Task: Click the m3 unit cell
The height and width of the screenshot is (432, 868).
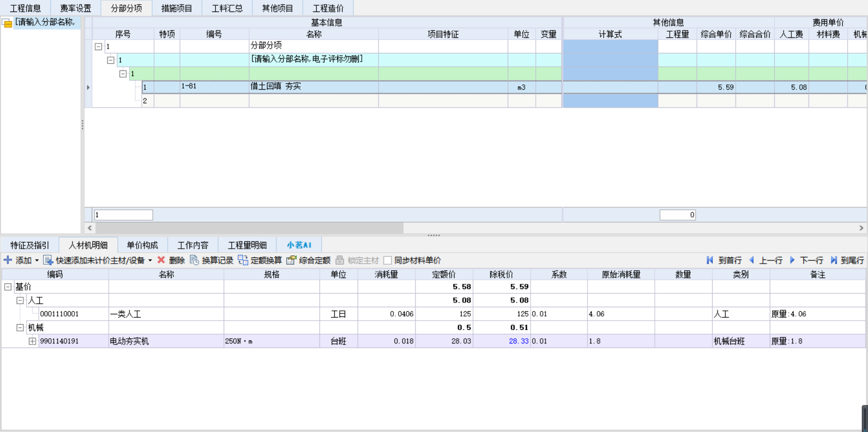Action: pos(521,87)
